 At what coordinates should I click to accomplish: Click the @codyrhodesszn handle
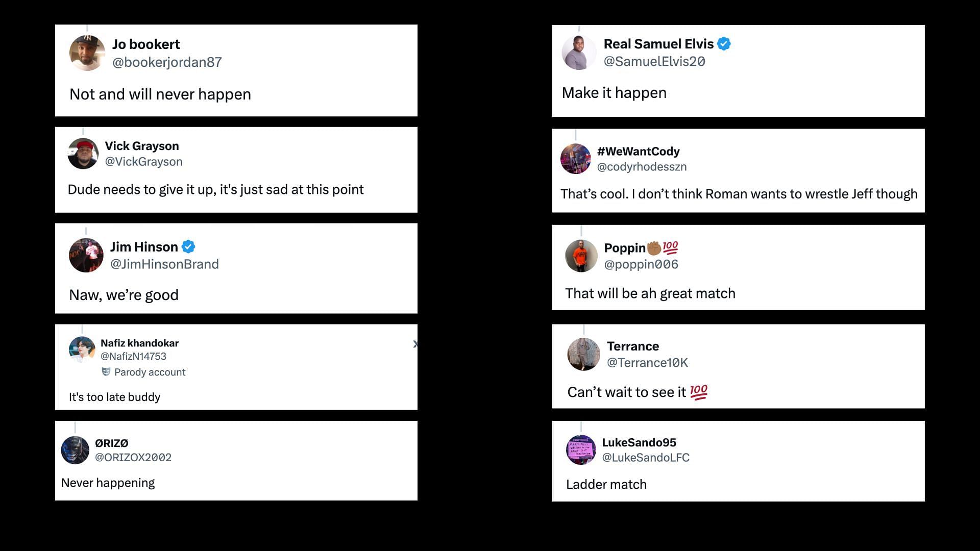(x=642, y=167)
